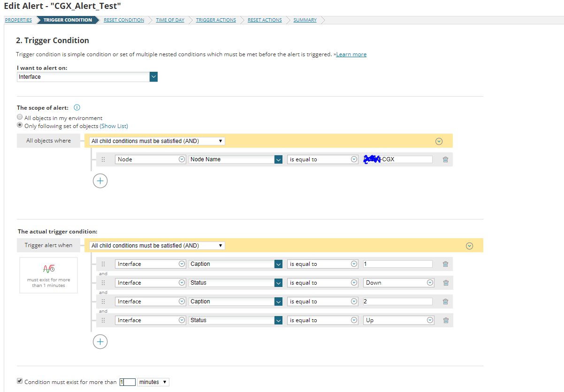
Task: Click drag handle of Status Up row
Action: pos(103,320)
